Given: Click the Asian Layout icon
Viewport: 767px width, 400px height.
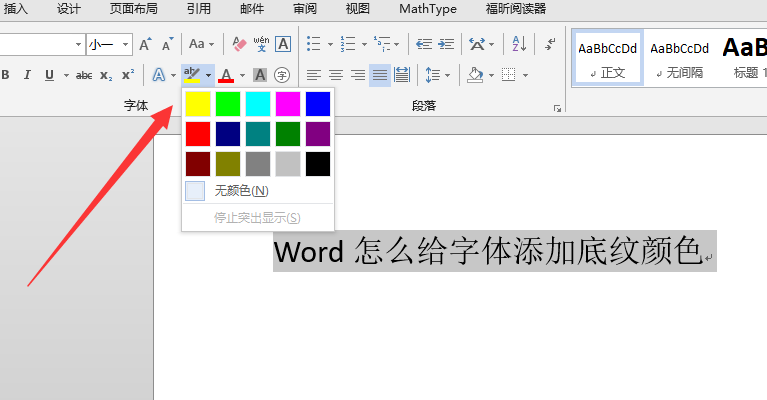Looking at the screenshot, I should tap(477, 44).
